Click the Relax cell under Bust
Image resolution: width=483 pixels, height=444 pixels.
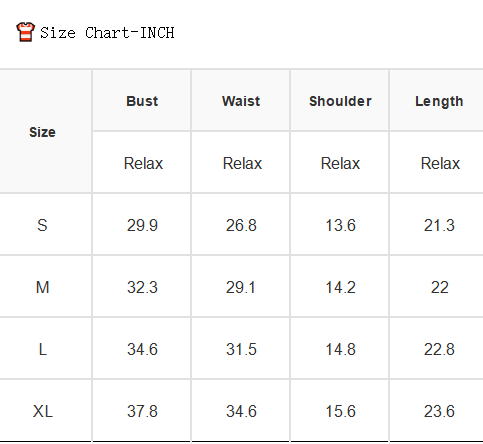[x=143, y=163]
